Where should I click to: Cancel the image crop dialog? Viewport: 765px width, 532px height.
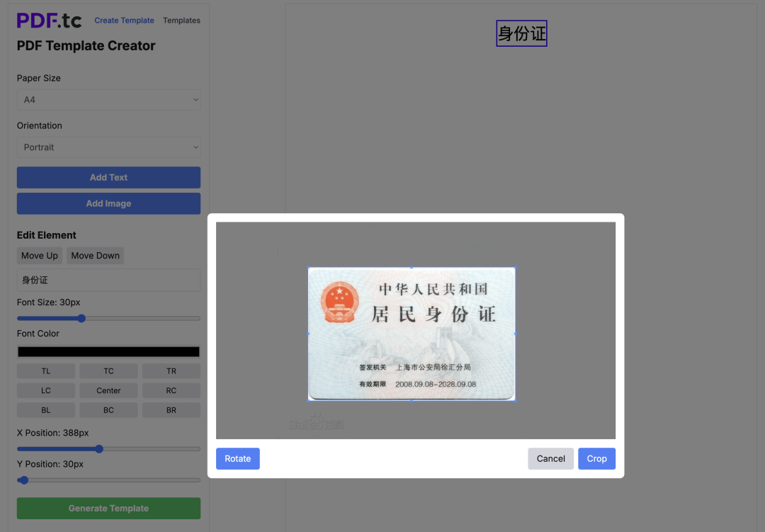pos(550,459)
